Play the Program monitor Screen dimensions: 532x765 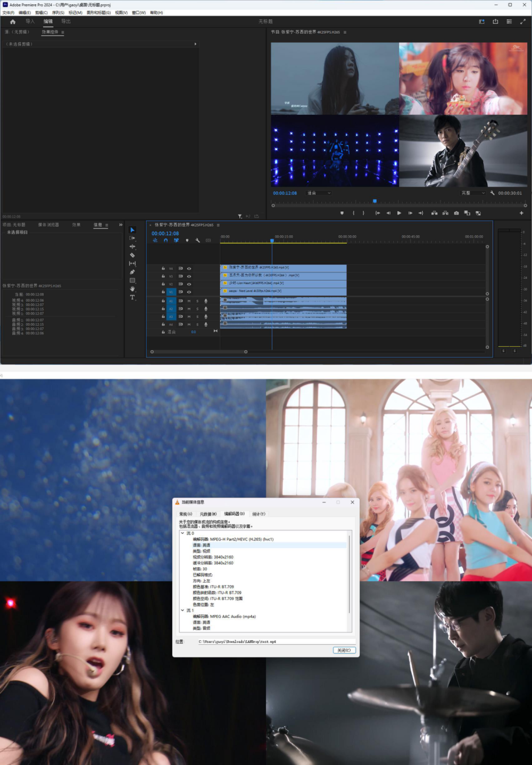[399, 213]
